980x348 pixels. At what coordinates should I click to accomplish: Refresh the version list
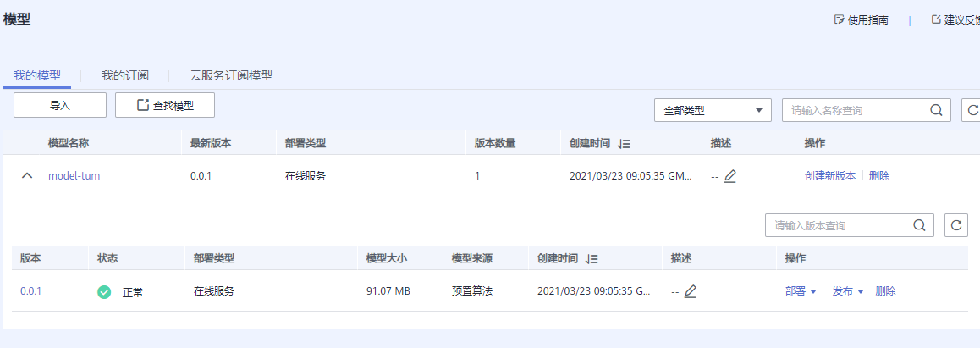click(956, 225)
